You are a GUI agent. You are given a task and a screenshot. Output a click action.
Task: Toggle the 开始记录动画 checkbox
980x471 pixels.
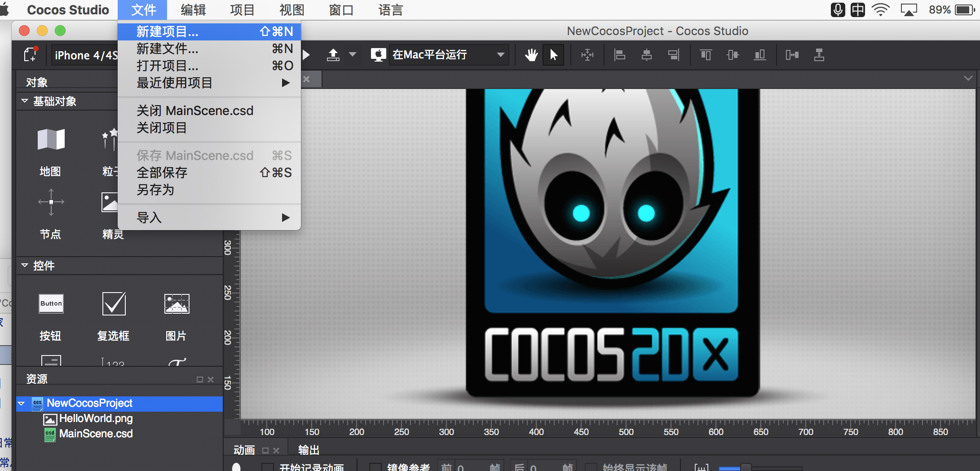[x=268, y=467]
